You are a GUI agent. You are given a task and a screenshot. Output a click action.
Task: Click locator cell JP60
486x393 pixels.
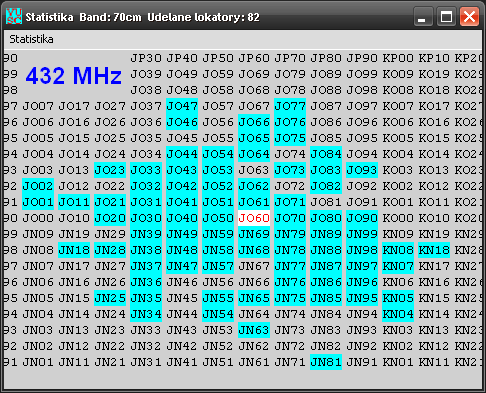254,58
